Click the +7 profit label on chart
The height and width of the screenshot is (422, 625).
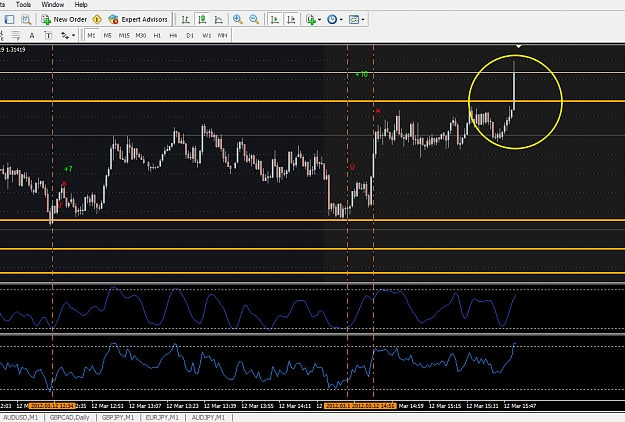(x=68, y=169)
